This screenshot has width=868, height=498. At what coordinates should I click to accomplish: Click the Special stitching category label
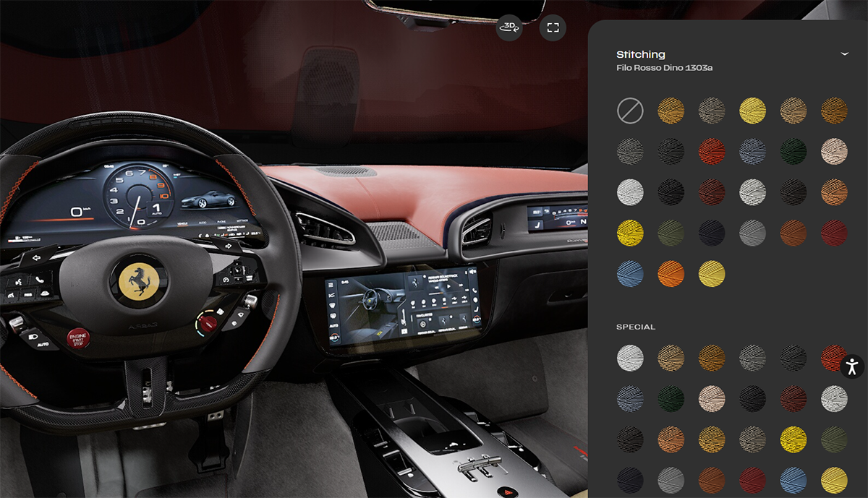tap(636, 327)
